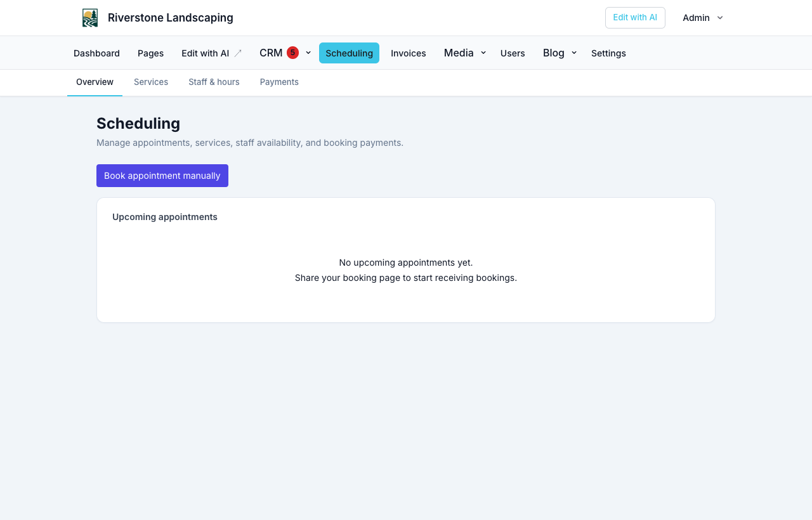812x520 pixels.
Task: Select the Scheduling nav item
Action: pos(349,53)
